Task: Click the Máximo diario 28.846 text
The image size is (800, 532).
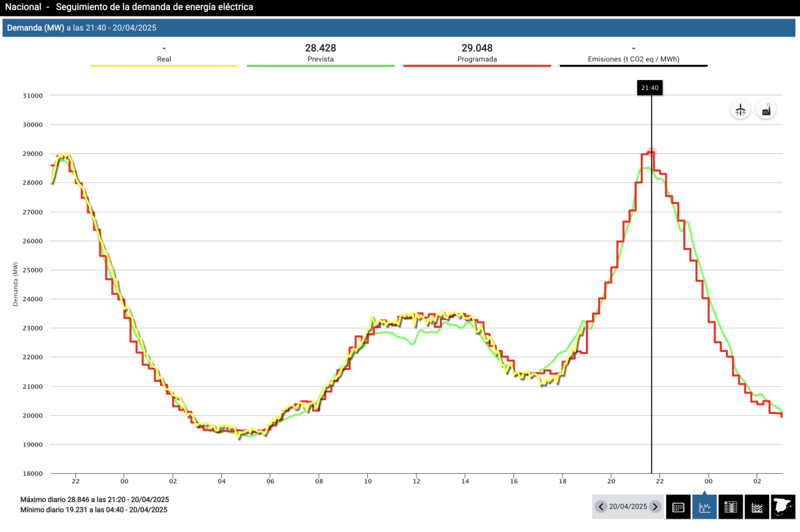Action: 94,499
